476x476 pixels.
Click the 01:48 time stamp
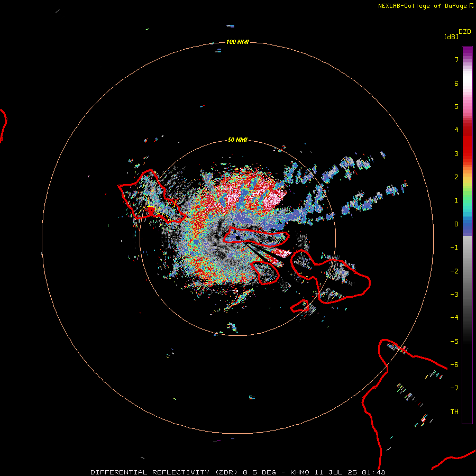click(x=374, y=472)
